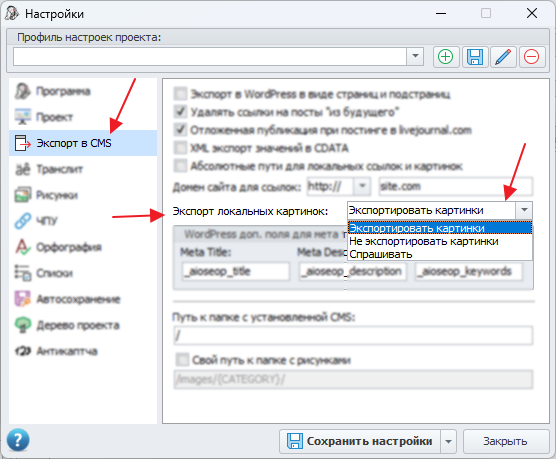Click the green plus add profile icon
This screenshot has width=556, height=459.
(446, 57)
